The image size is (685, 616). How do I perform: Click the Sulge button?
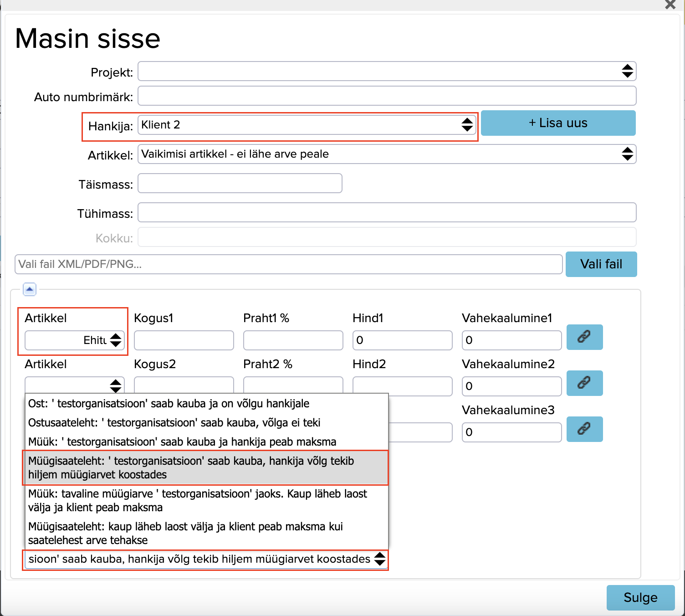pyautogui.click(x=640, y=597)
